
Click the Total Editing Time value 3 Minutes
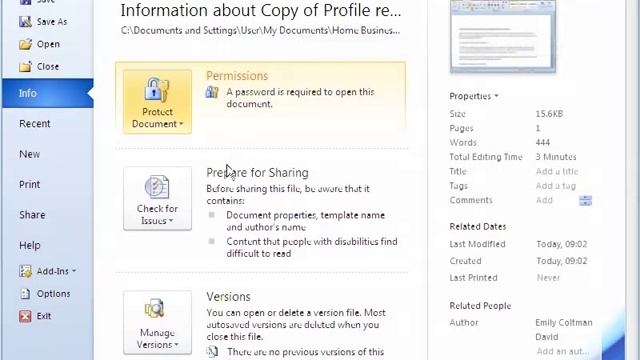[556, 157]
